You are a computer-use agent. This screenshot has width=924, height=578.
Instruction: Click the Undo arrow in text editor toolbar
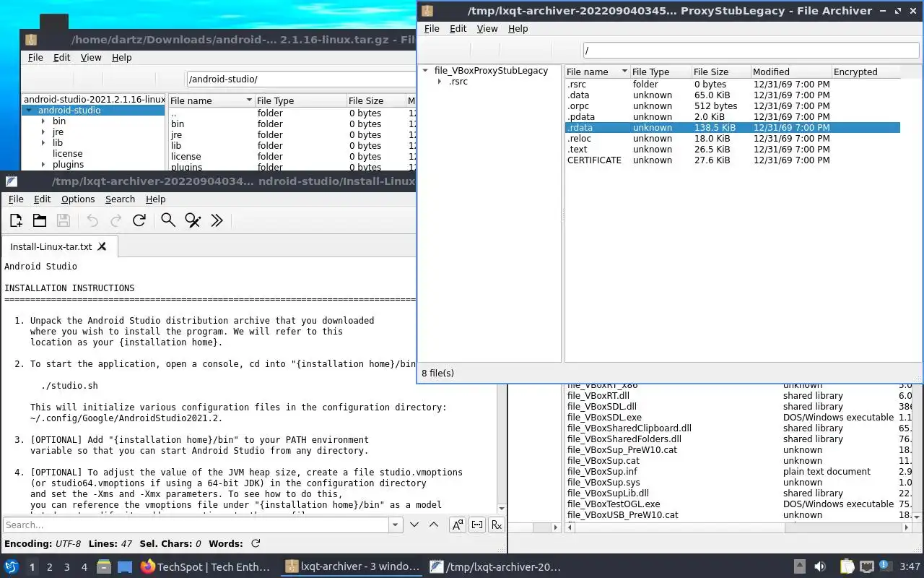[92, 220]
